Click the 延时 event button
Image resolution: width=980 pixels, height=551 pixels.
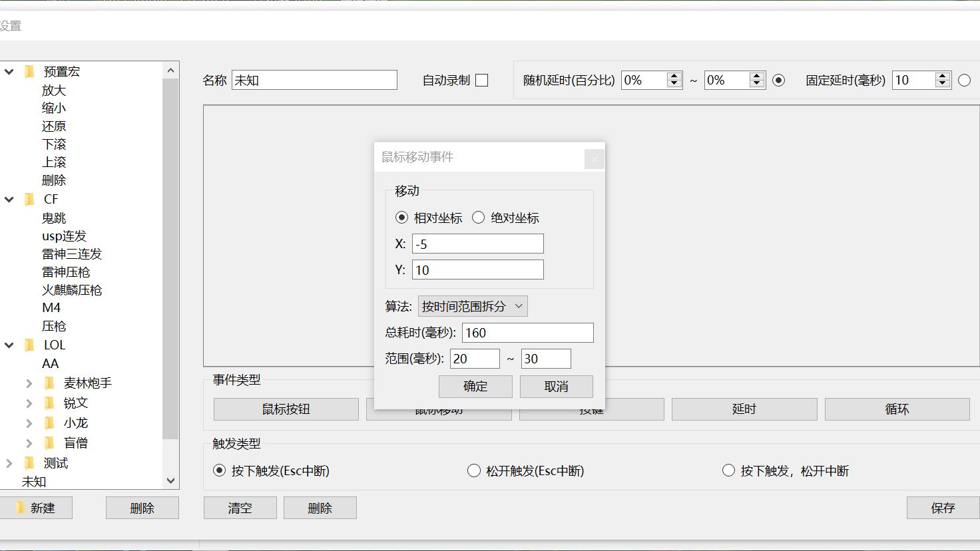tap(744, 409)
